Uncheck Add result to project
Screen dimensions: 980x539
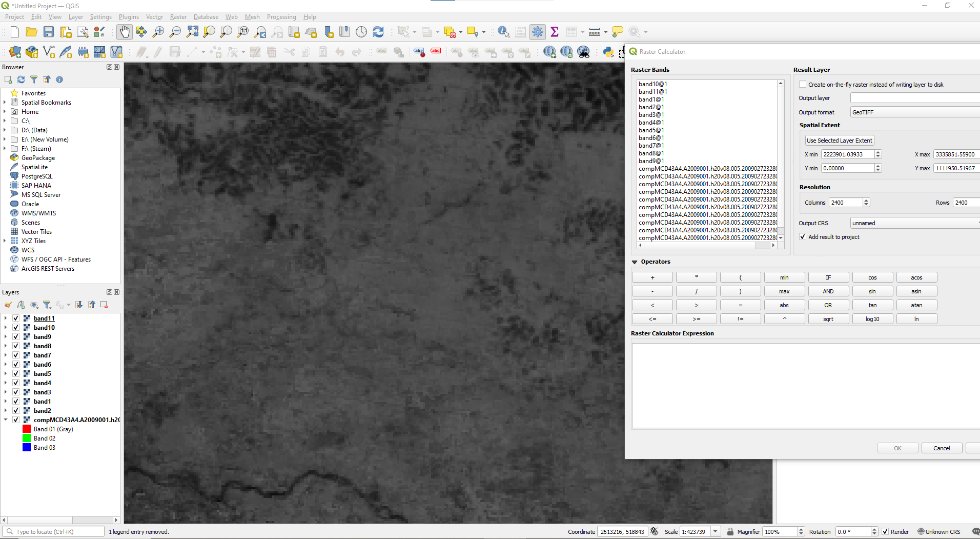(803, 237)
